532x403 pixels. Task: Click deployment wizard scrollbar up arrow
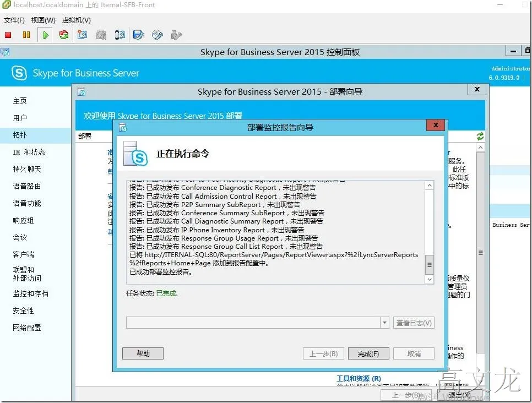(x=480, y=148)
